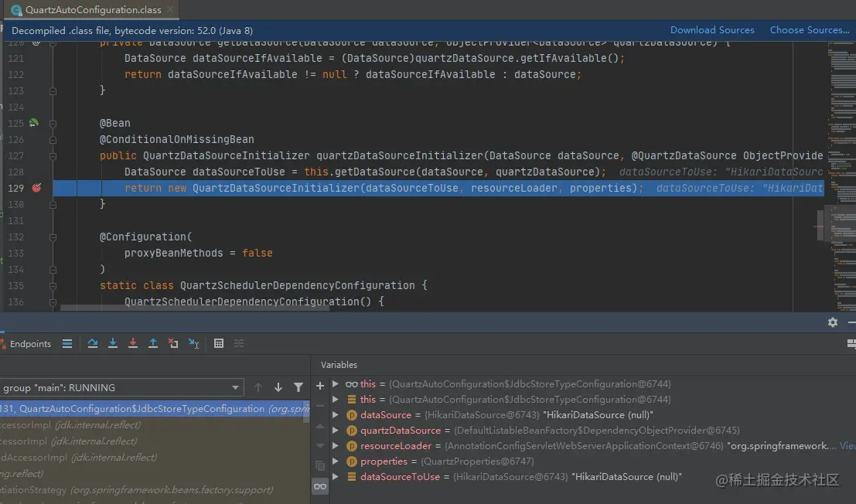The height and width of the screenshot is (504, 856).
Task: Switch to the Endpoints debug tab
Action: [x=26, y=344]
